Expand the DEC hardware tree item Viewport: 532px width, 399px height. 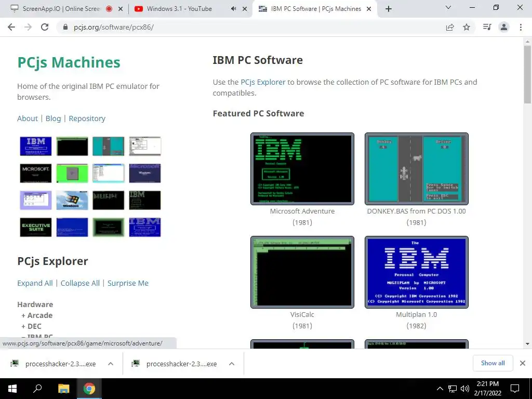click(31, 326)
